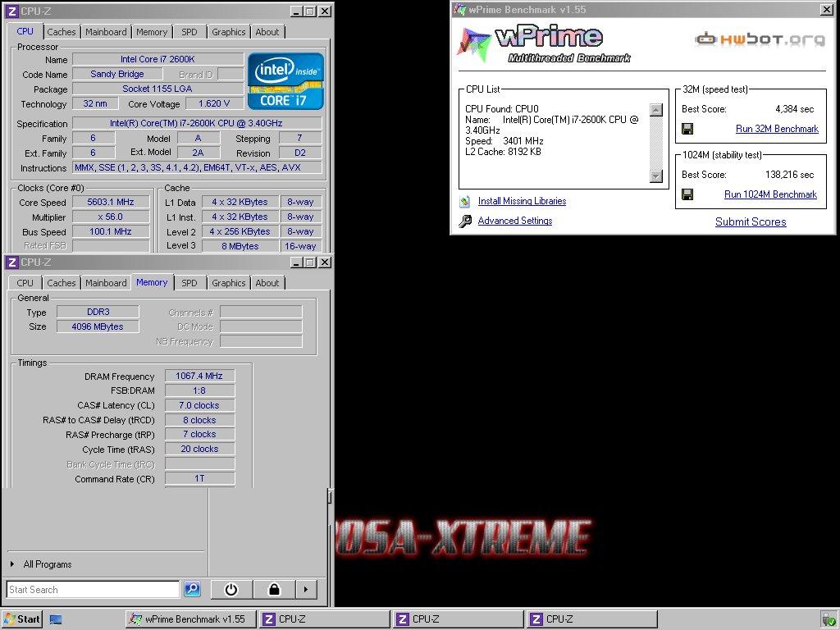This screenshot has width=840, height=630.
Task: Click the first CPU-Z taskbar button
Action: click(325, 619)
